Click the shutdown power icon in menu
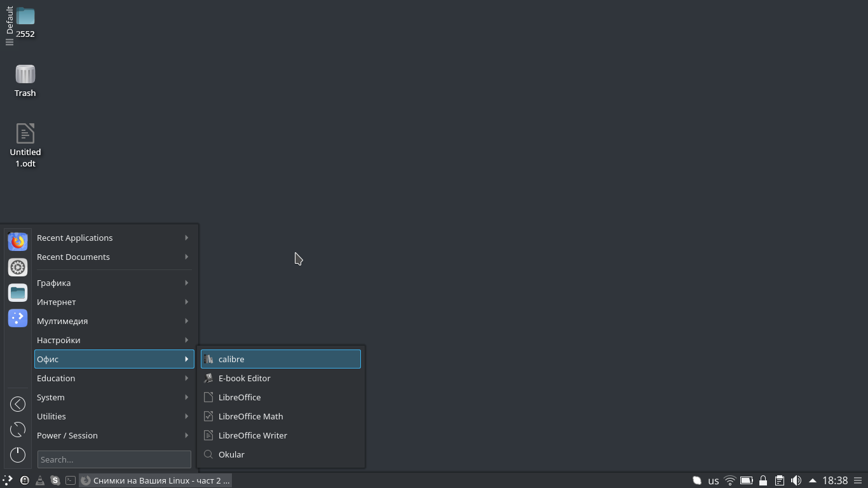Screen dimensions: 868x488 click(18, 455)
